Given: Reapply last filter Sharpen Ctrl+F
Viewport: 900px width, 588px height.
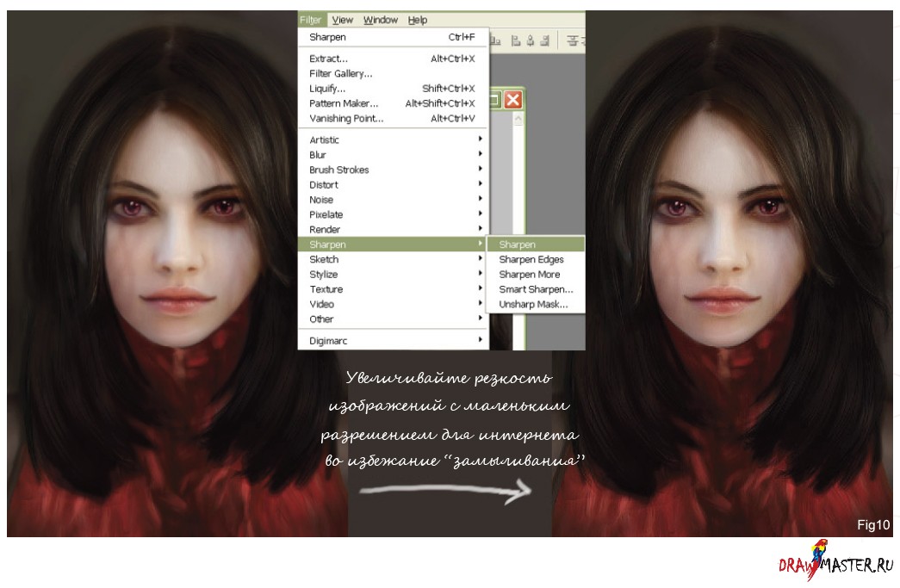Looking at the screenshot, I should (x=394, y=37).
